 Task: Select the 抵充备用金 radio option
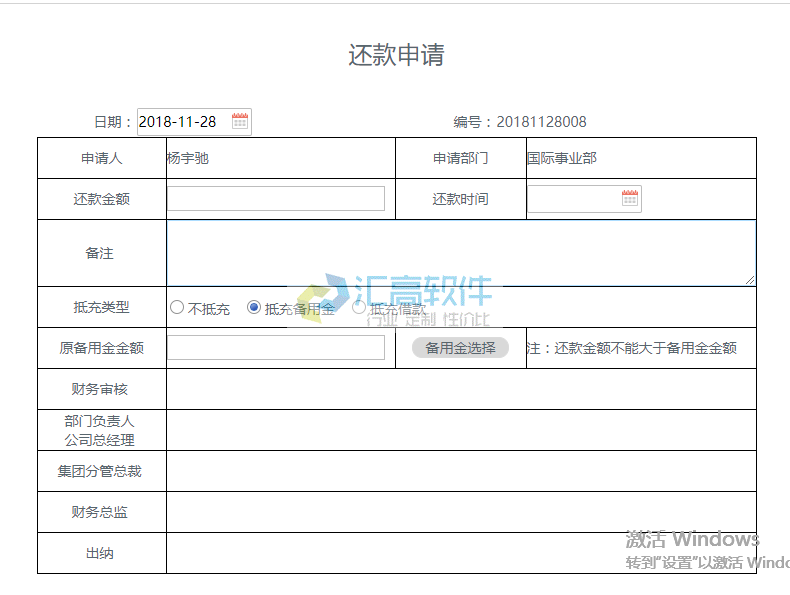pos(254,308)
